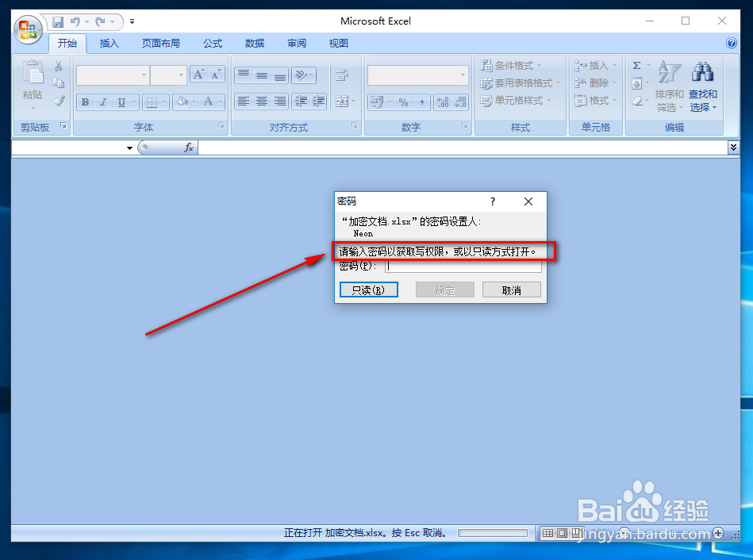Click the Copy icon

click(x=59, y=83)
